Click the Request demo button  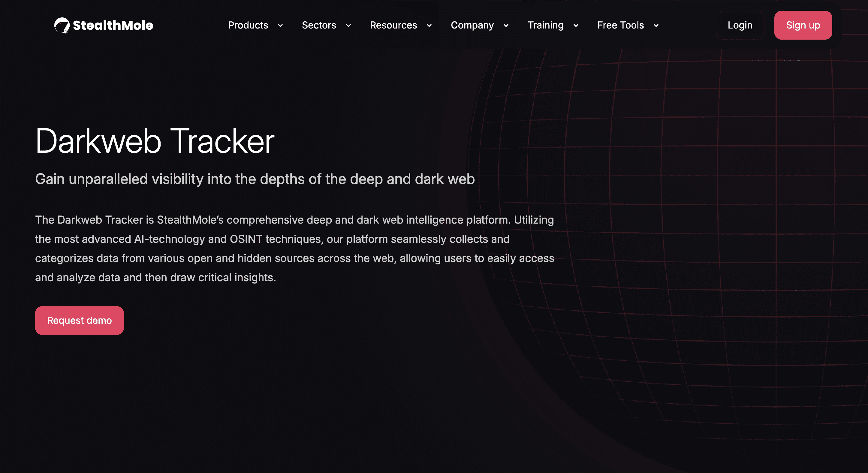click(x=79, y=320)
